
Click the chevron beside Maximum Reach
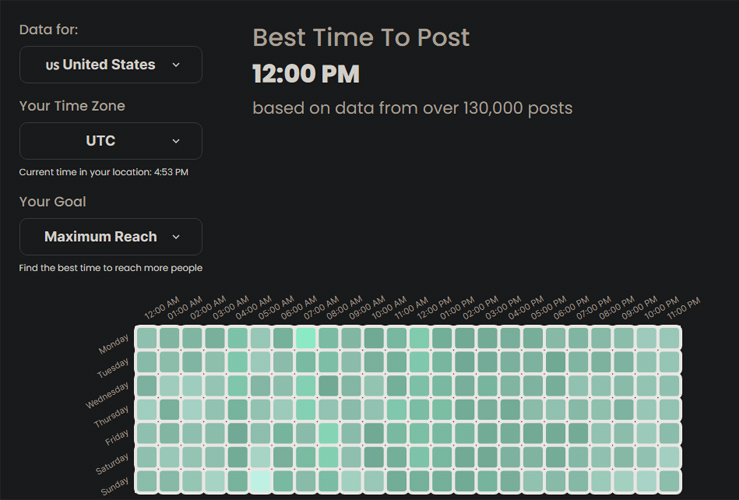[x=176, y=237]
